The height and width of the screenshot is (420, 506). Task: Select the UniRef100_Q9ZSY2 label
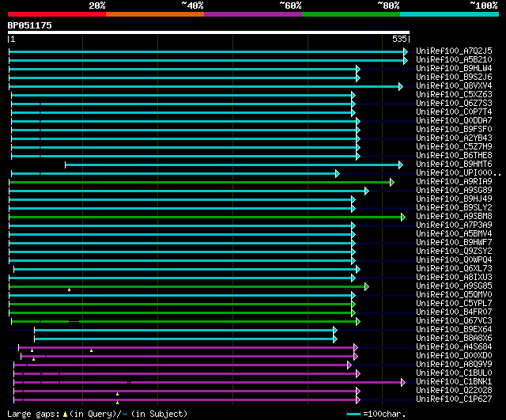tap(454, 252)
